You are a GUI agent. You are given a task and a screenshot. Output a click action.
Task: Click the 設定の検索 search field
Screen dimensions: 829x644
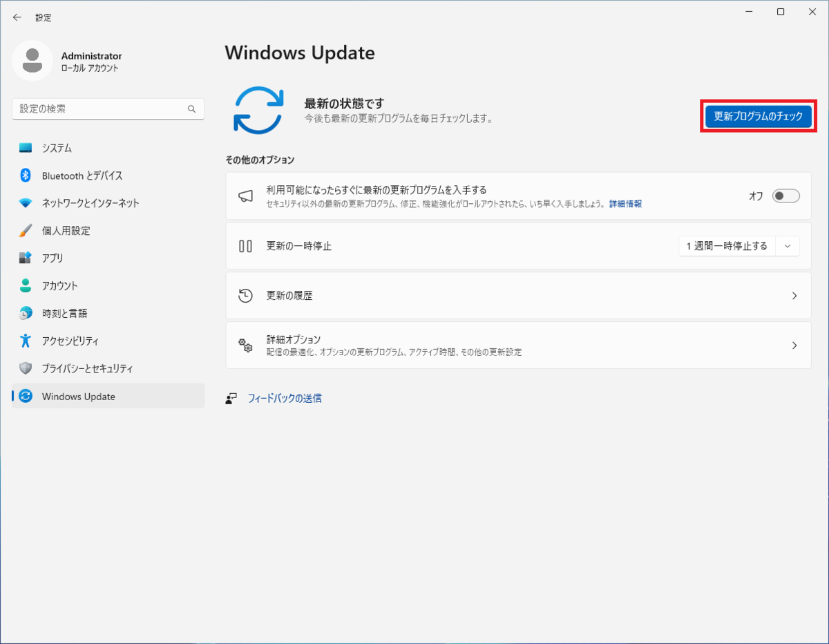point(108,109)
